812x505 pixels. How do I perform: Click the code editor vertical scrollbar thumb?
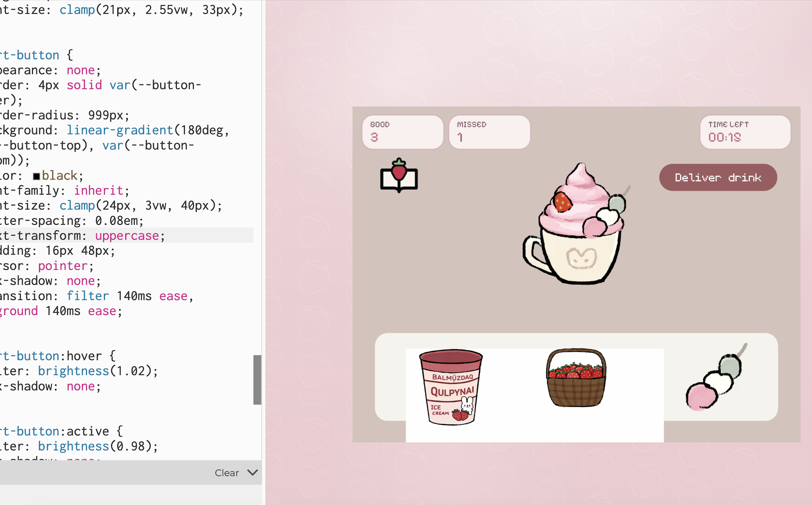257,380
